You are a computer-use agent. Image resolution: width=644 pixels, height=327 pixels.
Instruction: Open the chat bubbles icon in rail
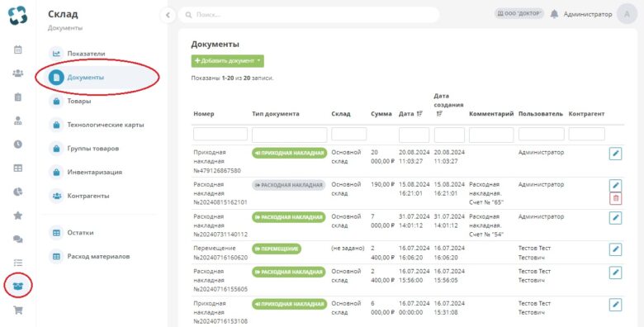click(17, 239)
